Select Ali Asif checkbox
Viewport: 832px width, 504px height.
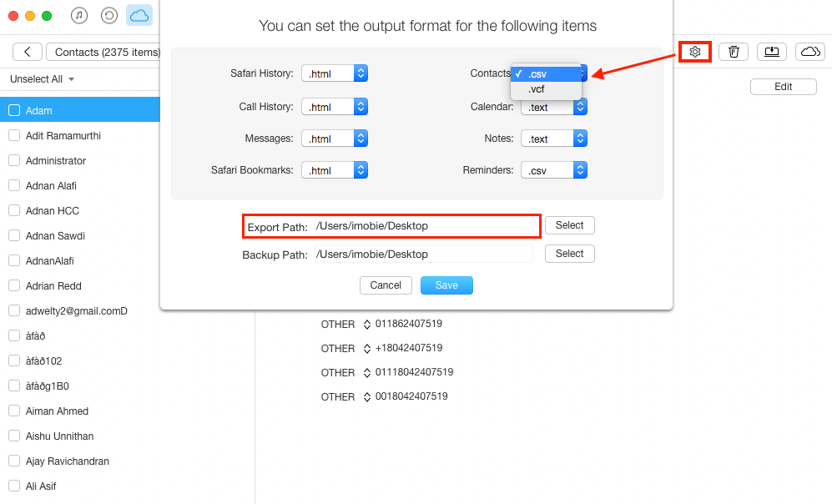tap(14, 486)
